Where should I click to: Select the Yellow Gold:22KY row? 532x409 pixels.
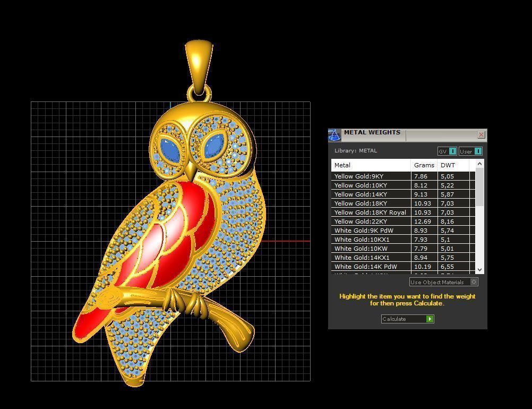(403, 221)
